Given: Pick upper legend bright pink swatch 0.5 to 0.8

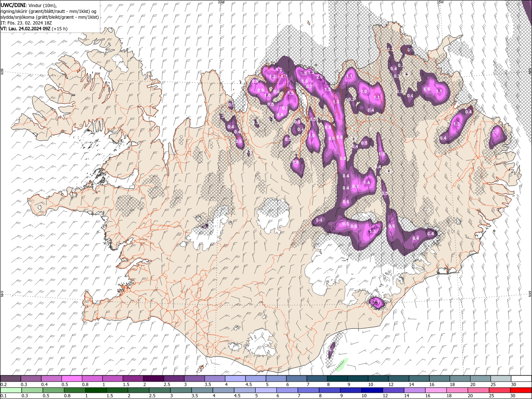Looking at the screenshot, I should 72,379.
